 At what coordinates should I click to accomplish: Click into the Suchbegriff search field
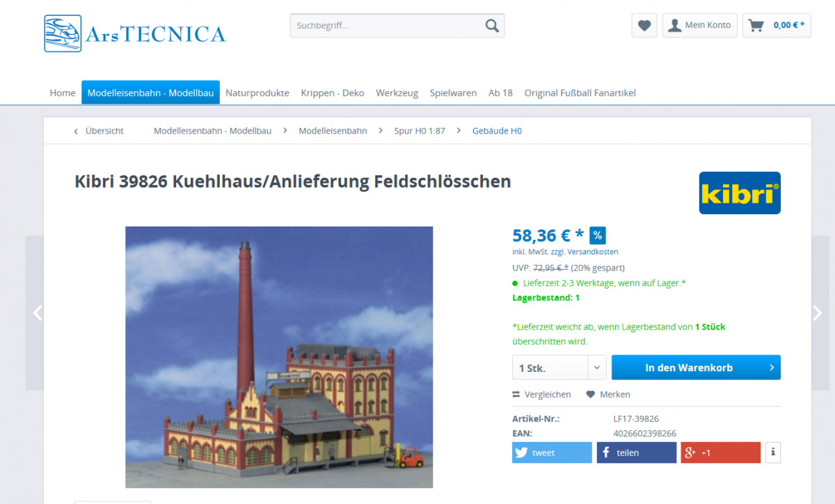pyautogui.click(x=387, y=26)
